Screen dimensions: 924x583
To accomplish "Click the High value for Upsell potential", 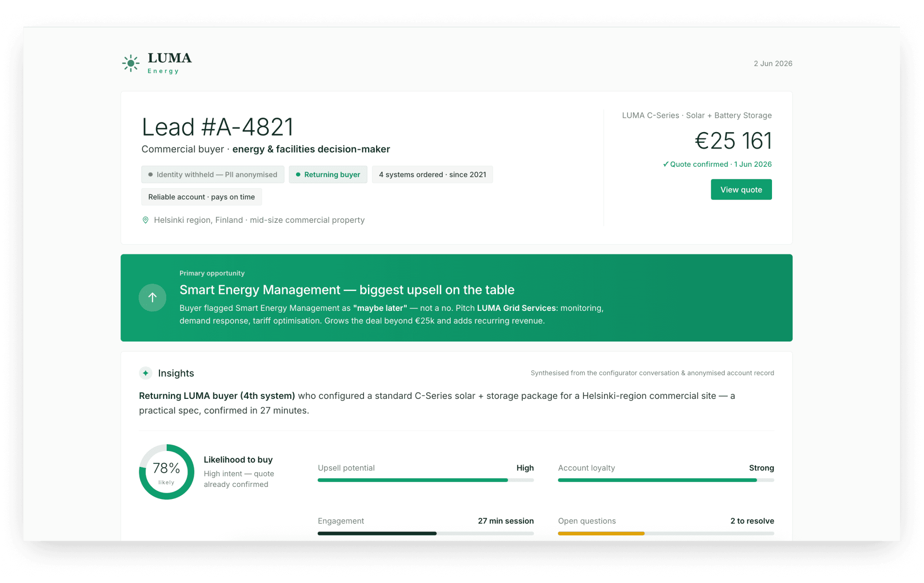I will pos(525,468).
